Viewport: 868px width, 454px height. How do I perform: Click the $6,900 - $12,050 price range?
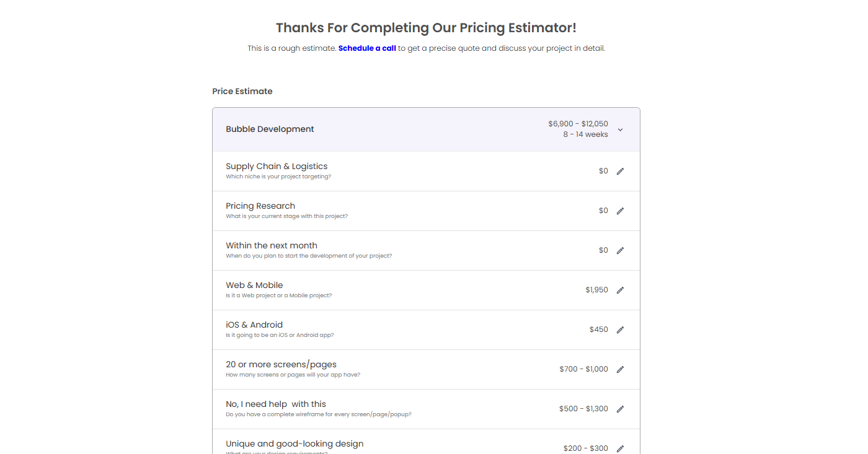click(x=578, y=124)
